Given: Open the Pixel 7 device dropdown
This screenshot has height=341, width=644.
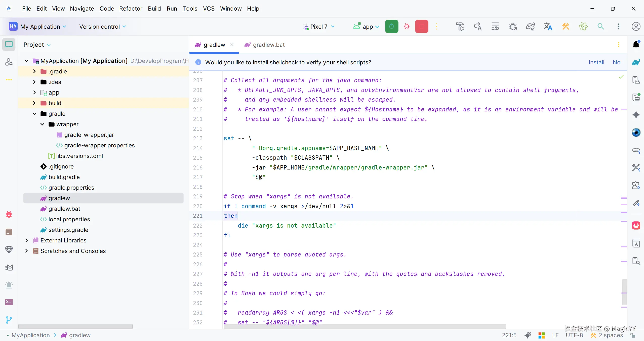Looking at the screenshot, I should click(x=318, y=27).
